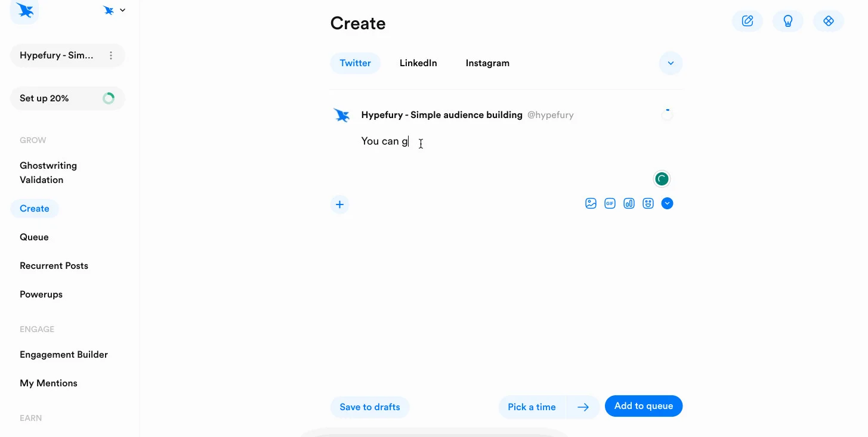The width and height of the screenshot is (868, 437).
Task: Click the green Grammarly icon in the composer
Action: coord(662,179)
